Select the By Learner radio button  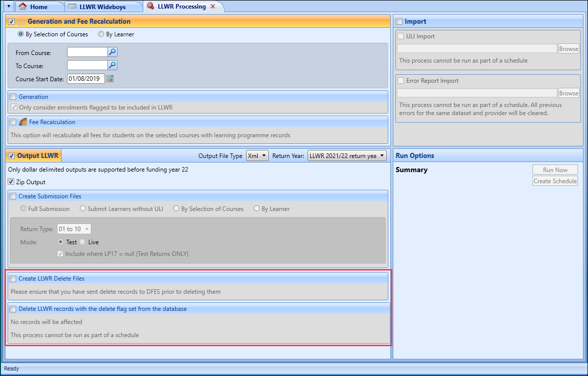click(x=101, y=34)
